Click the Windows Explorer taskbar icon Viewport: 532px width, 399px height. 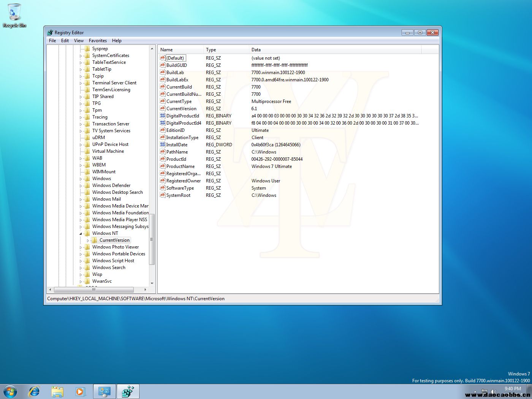pos(57,391)
